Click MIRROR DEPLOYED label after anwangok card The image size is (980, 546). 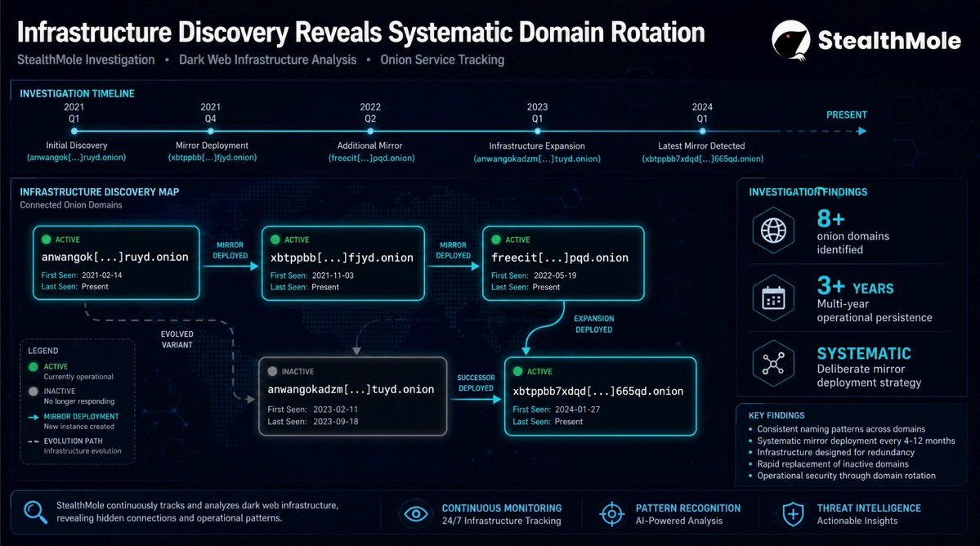click(x=230, y=250)
